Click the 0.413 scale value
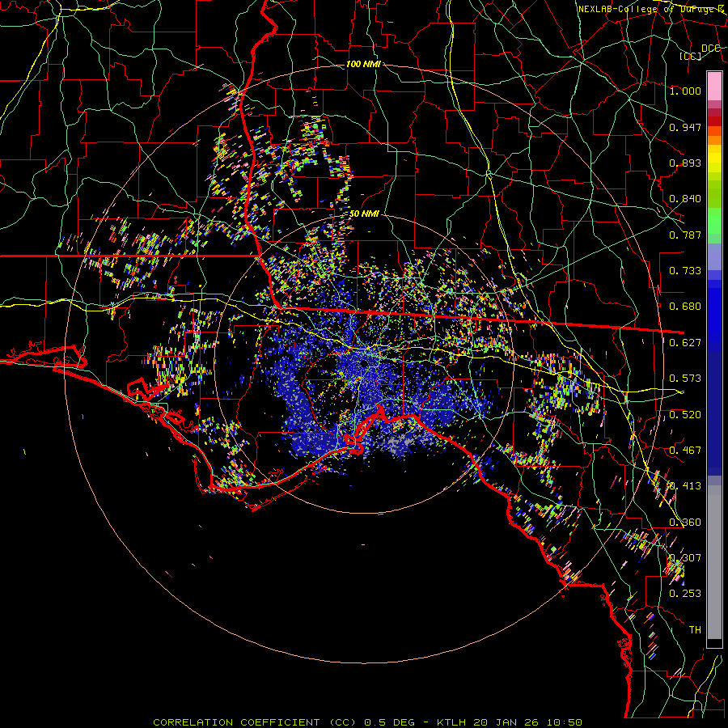This screenshot has width=728, height=728. 685,486
